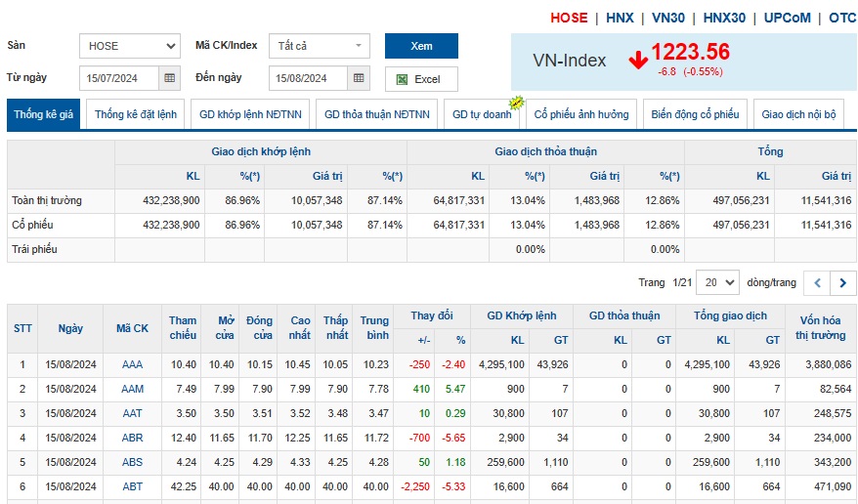Viewport: 858px width, 504px height.
Task: Go to the previous results page arrow
Action: pos(817,283)
